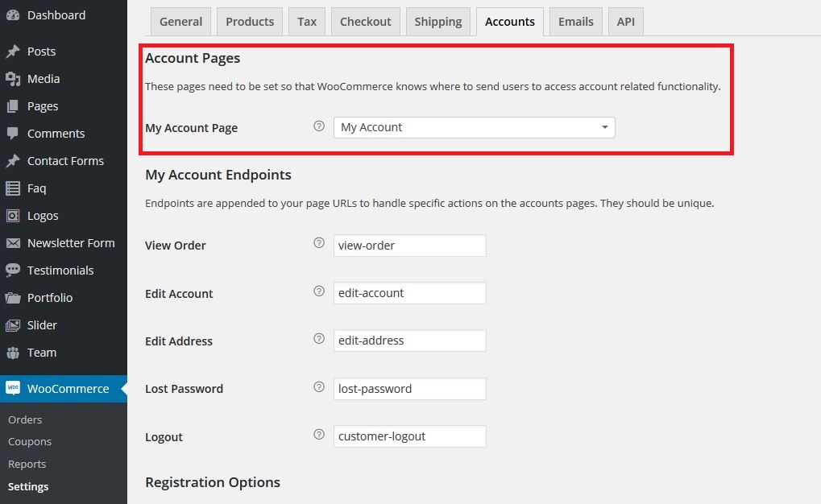
Task: Click the Testimonials chat icon
Action: [13, 270]
